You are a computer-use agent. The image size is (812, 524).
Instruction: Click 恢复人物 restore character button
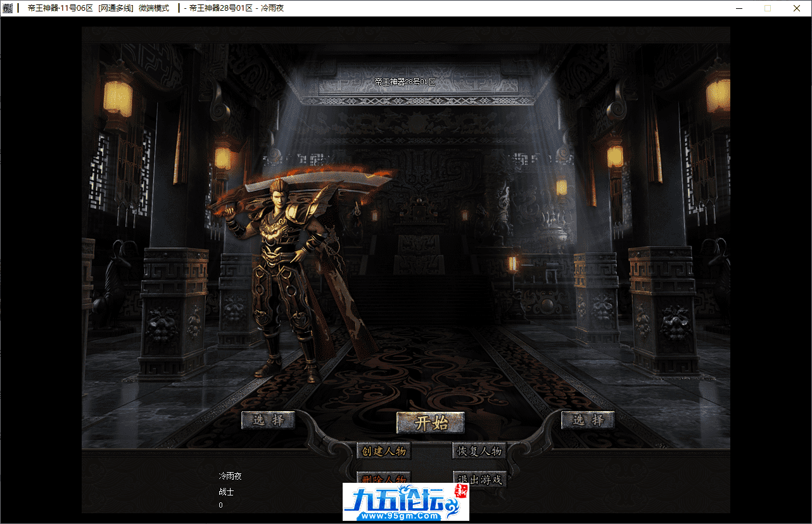[479, 451]
